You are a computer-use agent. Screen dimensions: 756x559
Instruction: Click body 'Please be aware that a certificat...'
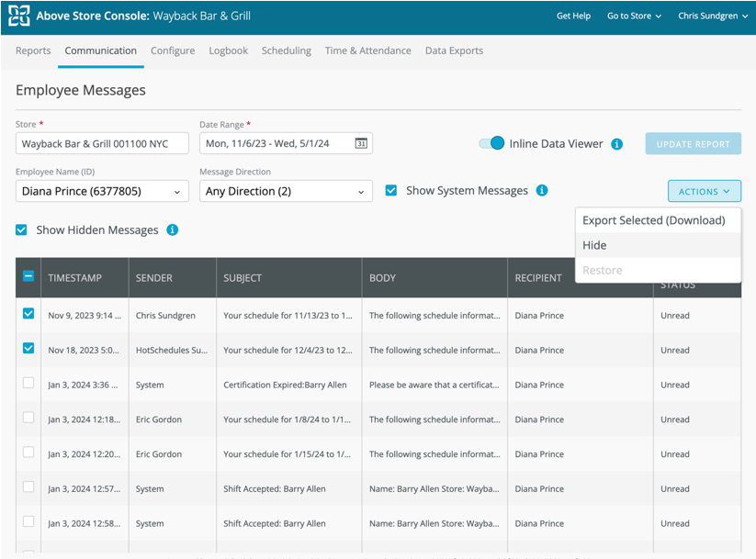click(x=434, y=385)
